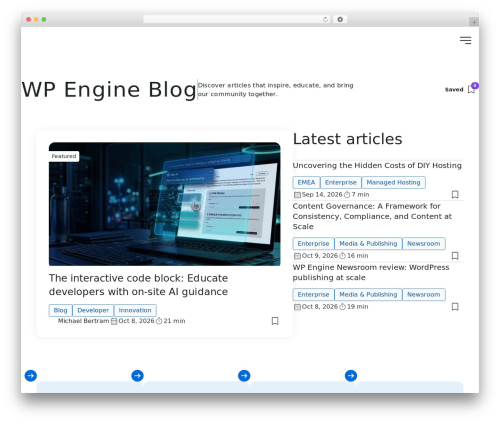Bookmark the Newsroom review article
Image resolution: width=500 pixels, height=423 pixels.
tap(455, 307)
